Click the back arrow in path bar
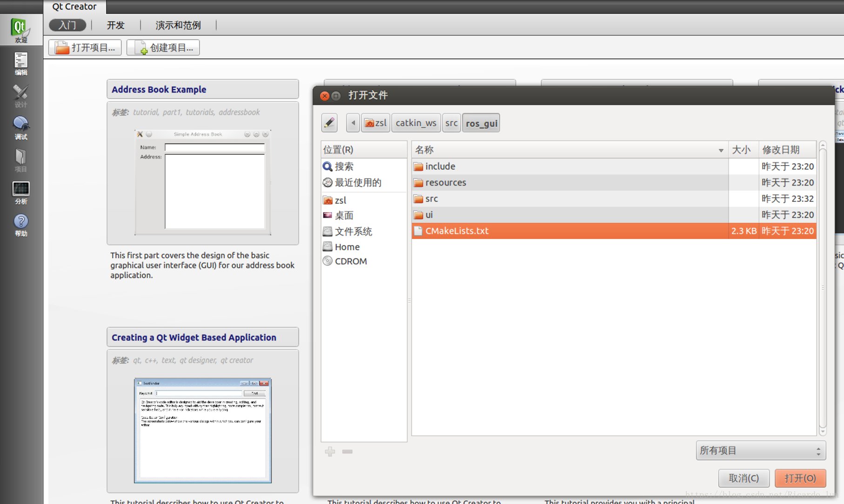Viewport: 844px width, 504px height. [353, 123]
